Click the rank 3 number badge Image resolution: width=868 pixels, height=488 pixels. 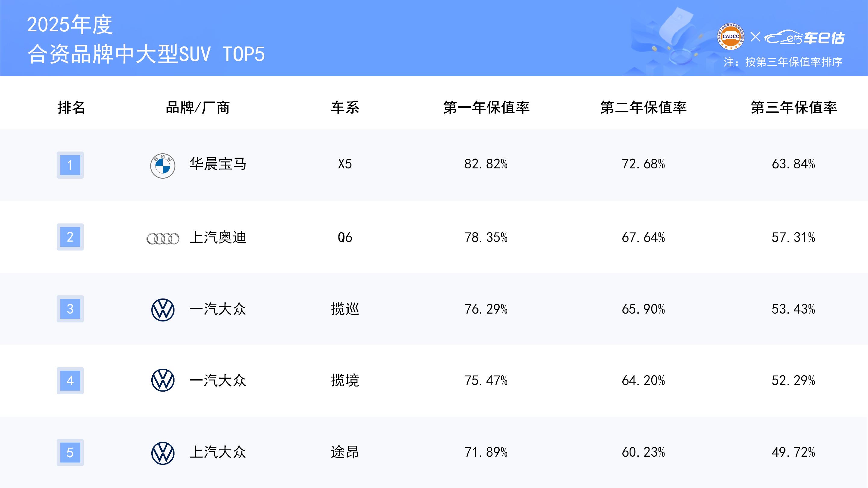pyautogui.click(x=70, y=309)
